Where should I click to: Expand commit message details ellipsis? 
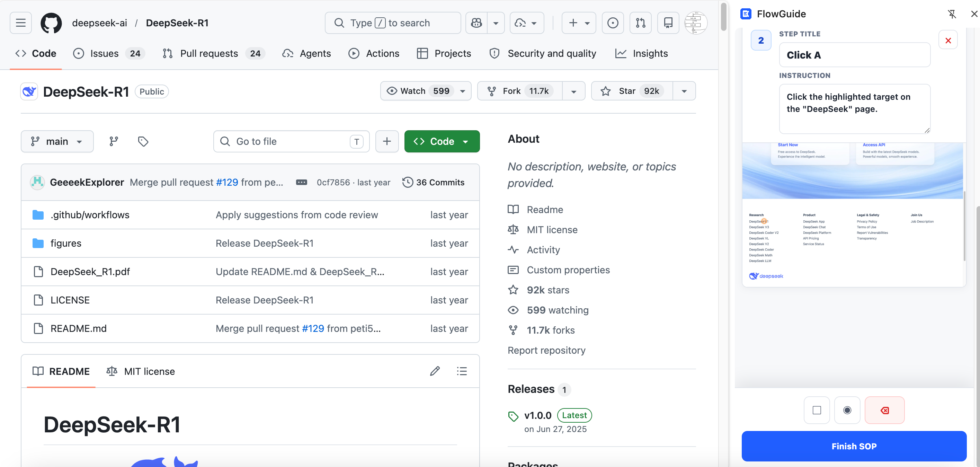pos(301,182)
